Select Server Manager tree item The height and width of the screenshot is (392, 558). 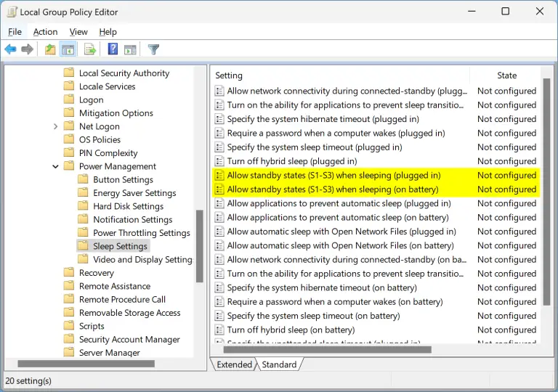(109, 353)
